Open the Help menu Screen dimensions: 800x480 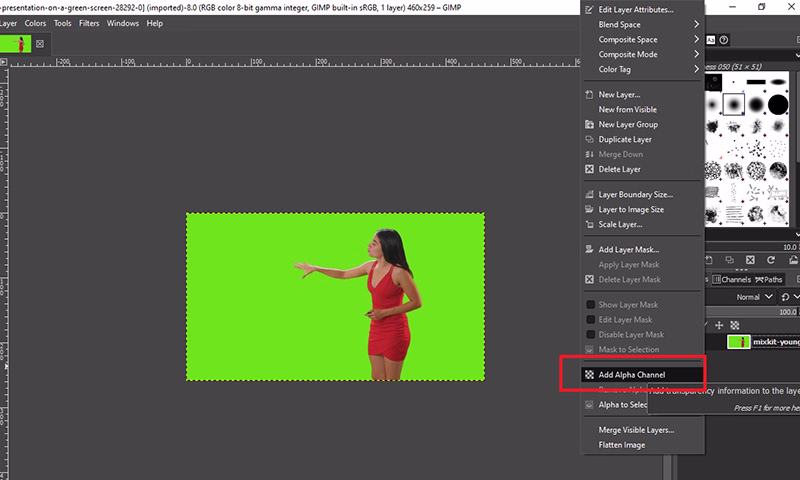click(155, 23)
